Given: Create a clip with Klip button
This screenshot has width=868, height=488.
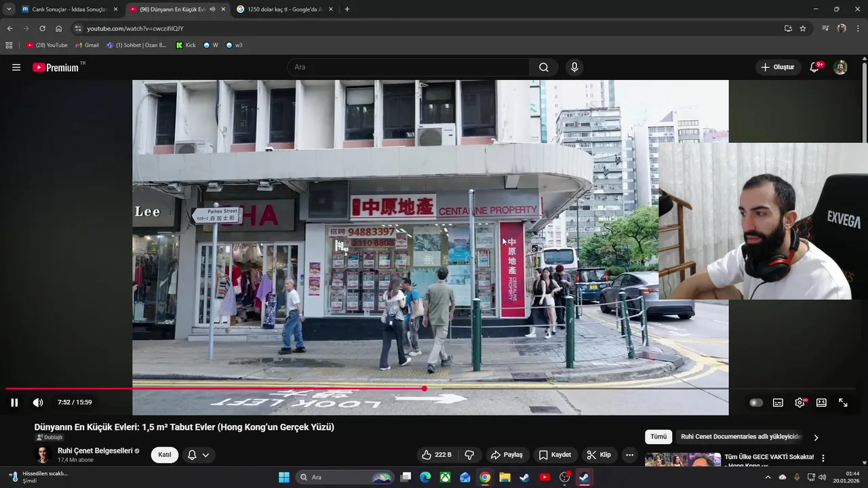Looking at the screenshot, I should (599, 455).
